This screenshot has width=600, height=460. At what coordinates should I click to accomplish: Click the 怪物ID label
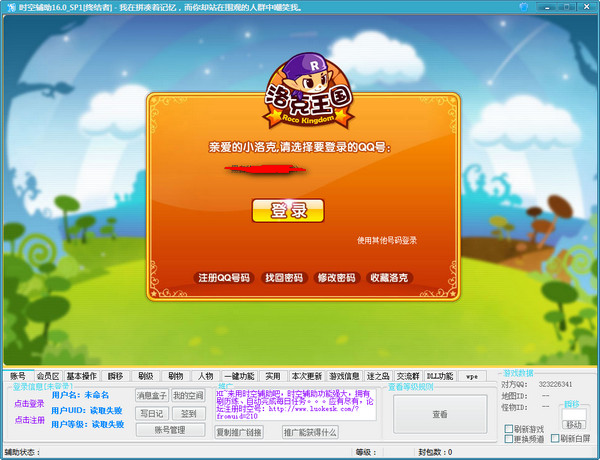(x=514, y=407)
